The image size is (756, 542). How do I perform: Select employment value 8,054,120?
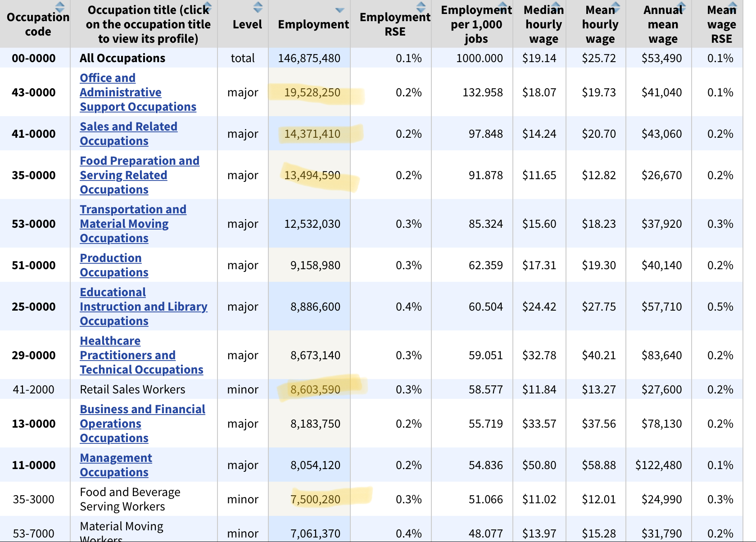click(x=315, y=465)
